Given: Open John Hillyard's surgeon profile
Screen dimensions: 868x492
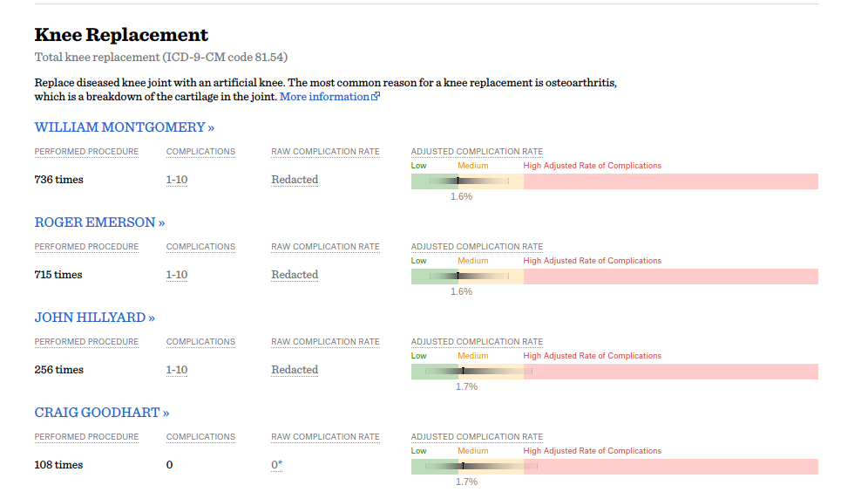Looking at the screenshot, I should point(94,318).
